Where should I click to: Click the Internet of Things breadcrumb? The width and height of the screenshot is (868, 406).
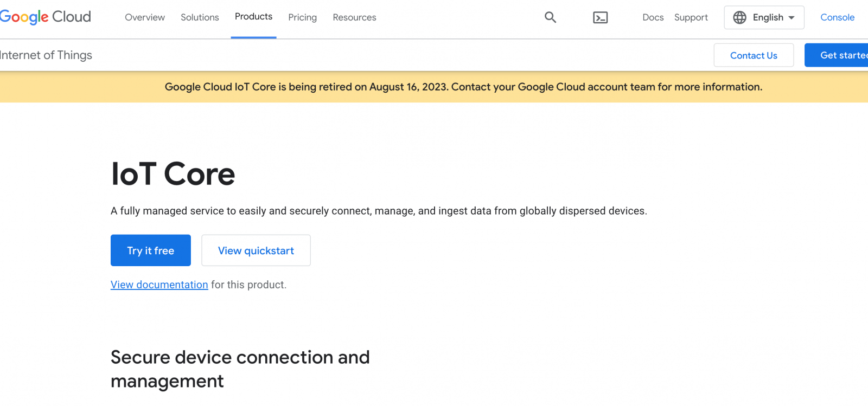click(46, 55)
